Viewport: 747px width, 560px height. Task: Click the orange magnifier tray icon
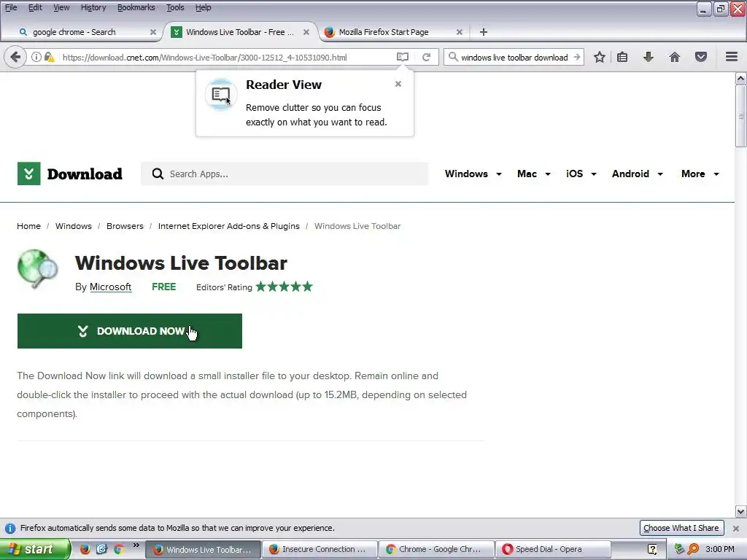pos(693,549)
